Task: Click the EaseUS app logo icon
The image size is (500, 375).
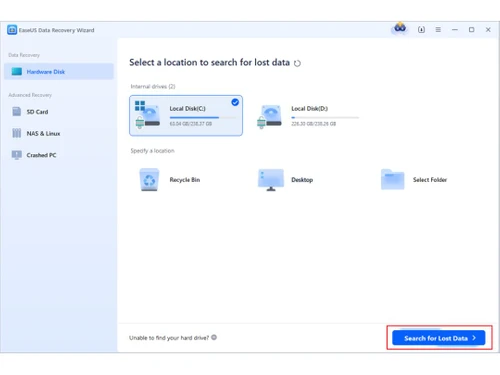Action: coord(12,30)
